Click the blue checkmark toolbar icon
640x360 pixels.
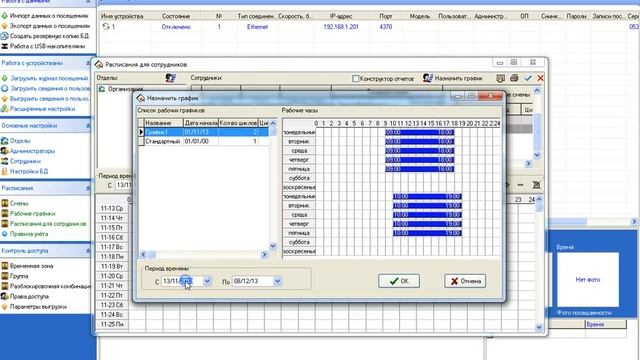[528, 78]
